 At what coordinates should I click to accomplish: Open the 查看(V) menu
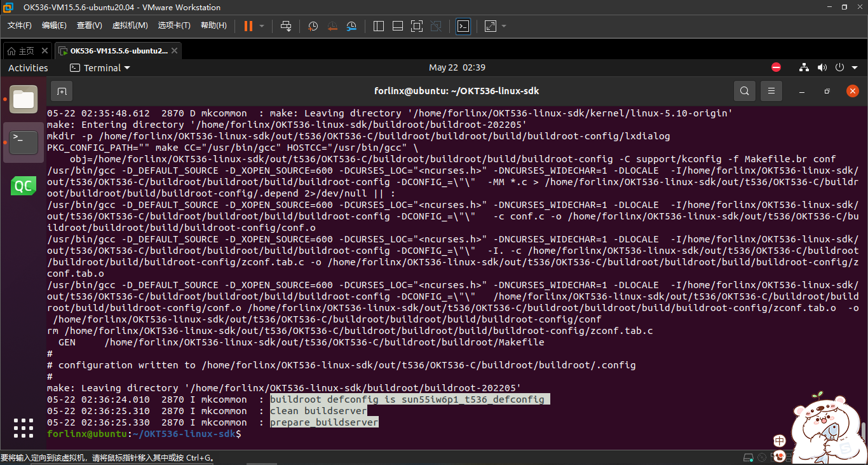pos(89,25)
